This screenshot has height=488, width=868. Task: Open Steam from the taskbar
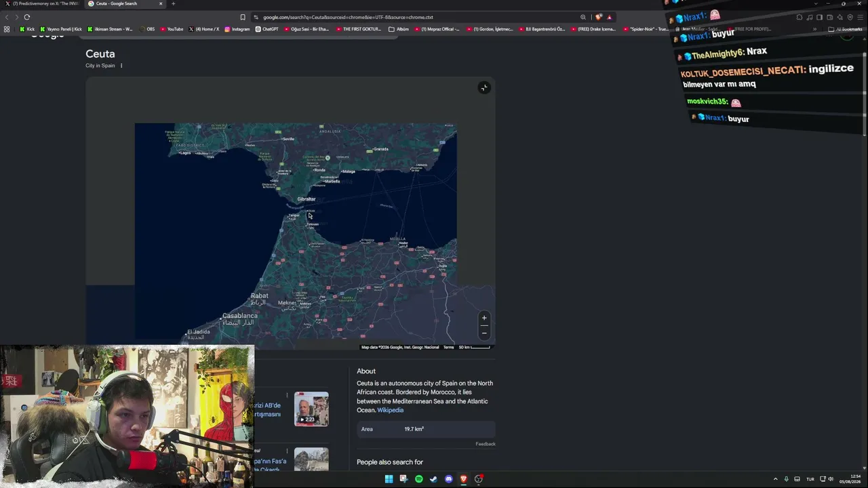pos(433,479)
